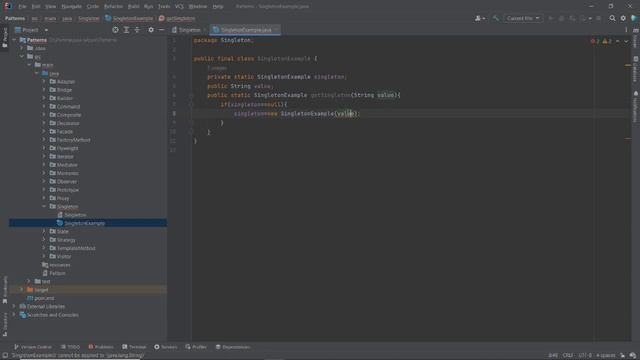The image size is (640, 360).
Task: Expand the Bridge package
Action: point(44,90)
